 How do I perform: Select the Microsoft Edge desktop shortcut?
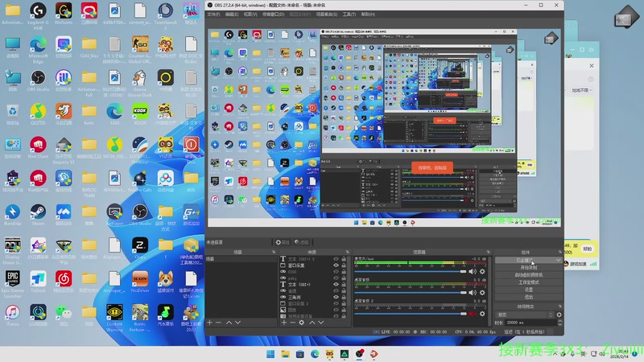pos(38,50)
